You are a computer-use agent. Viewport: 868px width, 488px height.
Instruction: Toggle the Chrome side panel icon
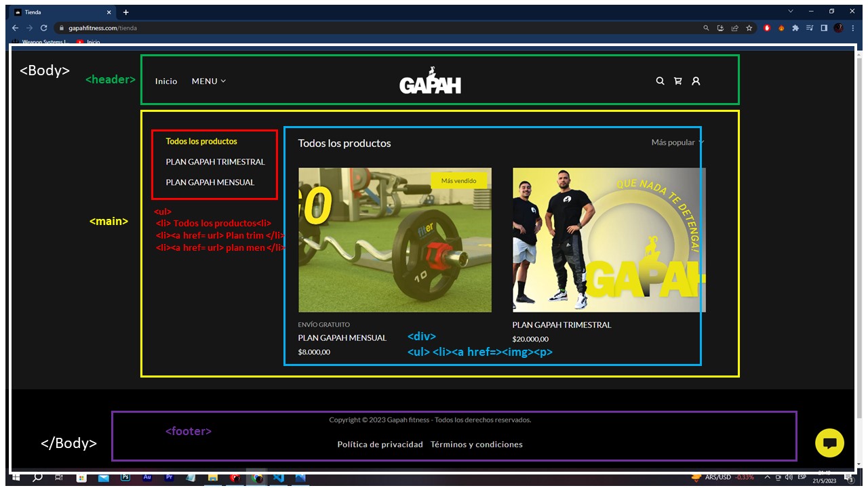[x=824, y=28]
